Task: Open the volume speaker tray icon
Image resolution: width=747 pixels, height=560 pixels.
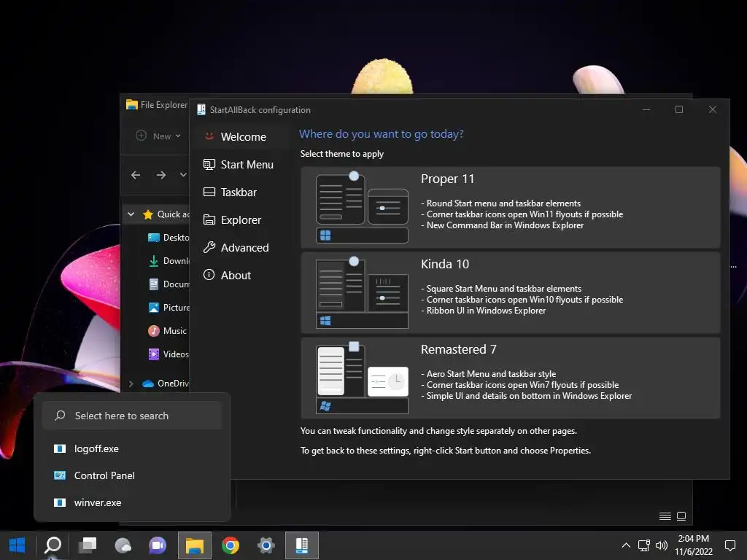Action: coord(661,545)
